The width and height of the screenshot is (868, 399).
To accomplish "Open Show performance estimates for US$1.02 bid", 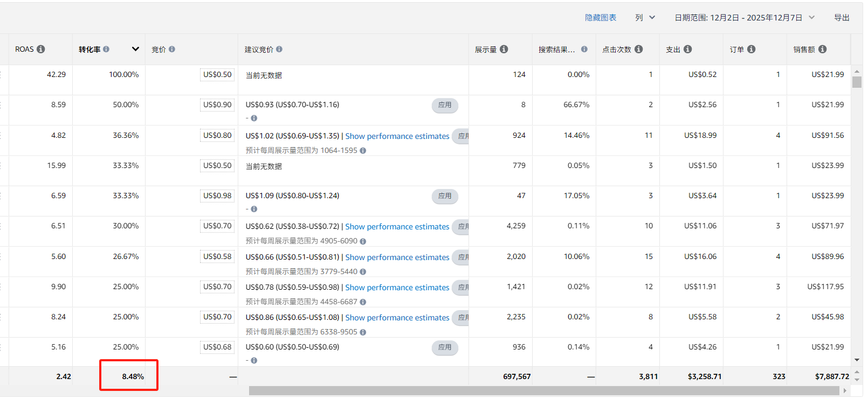I will point(397,136).
